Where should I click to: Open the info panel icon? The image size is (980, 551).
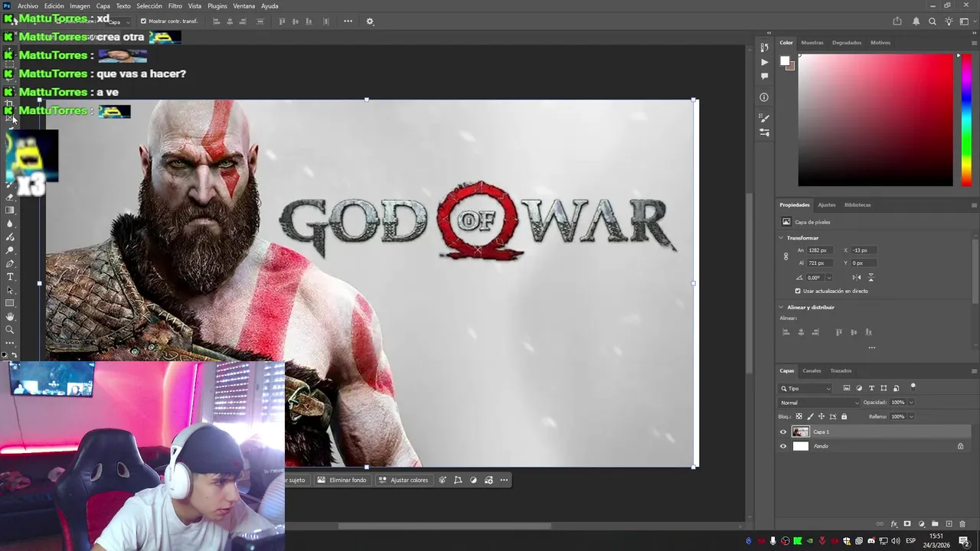tap(764, 97)
